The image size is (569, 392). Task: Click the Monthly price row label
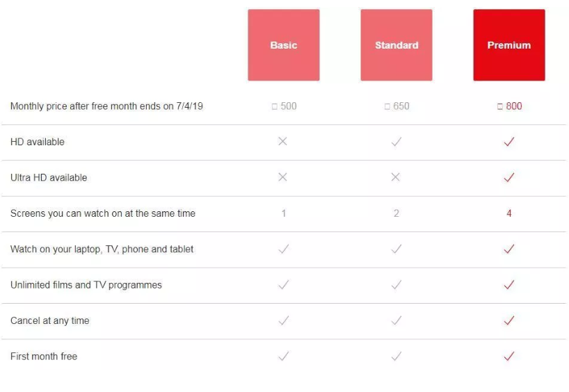pos(106,106)
